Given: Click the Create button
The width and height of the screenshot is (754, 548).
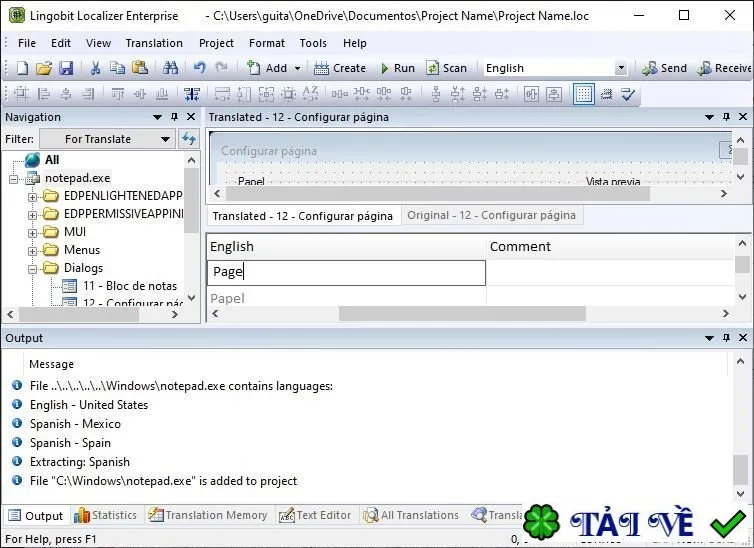Looking at the screenshot, I should [340, 68].
